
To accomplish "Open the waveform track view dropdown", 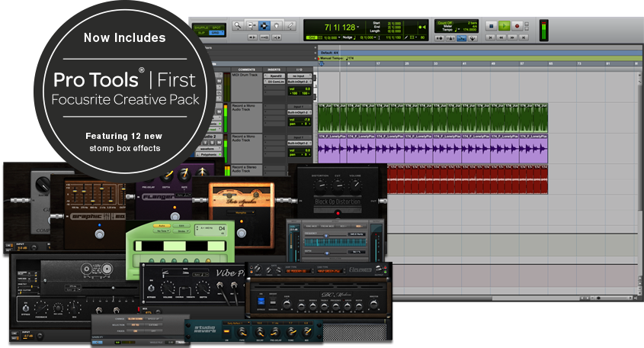I will point(209,149).
